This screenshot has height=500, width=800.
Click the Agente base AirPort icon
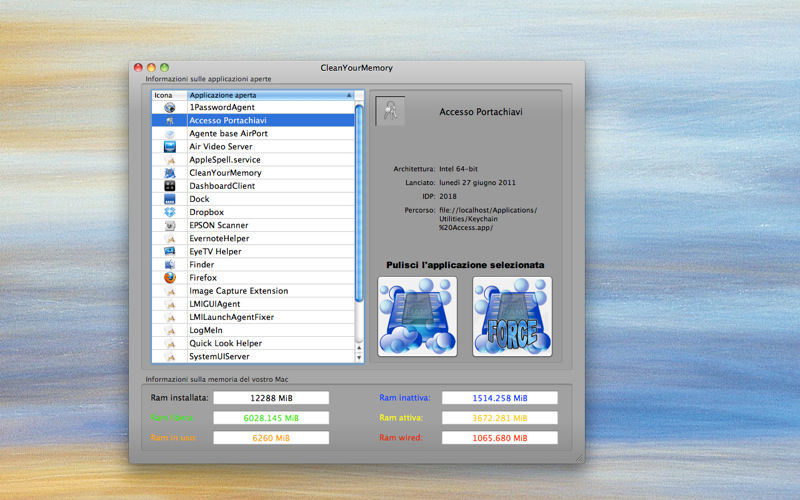tap(170, 134)
